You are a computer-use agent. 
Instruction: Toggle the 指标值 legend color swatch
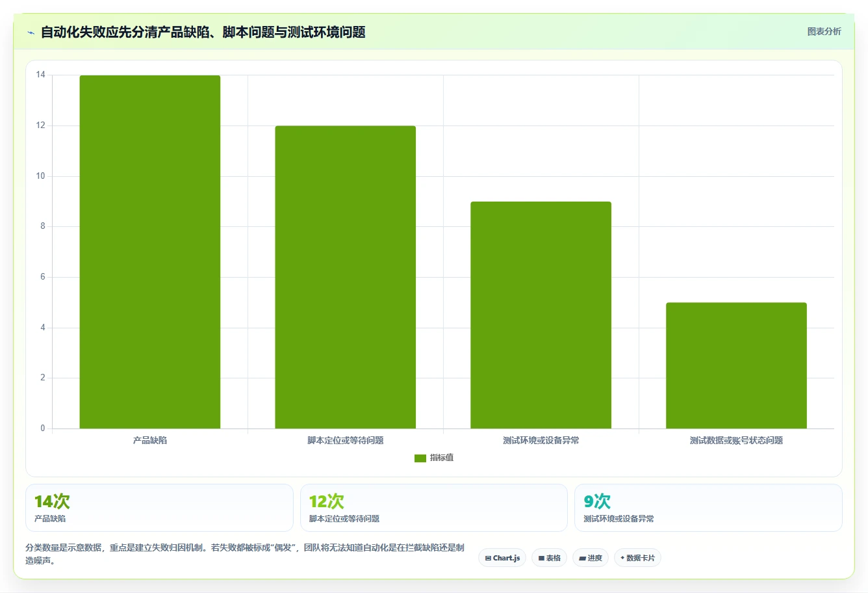(x=420, y=458)
